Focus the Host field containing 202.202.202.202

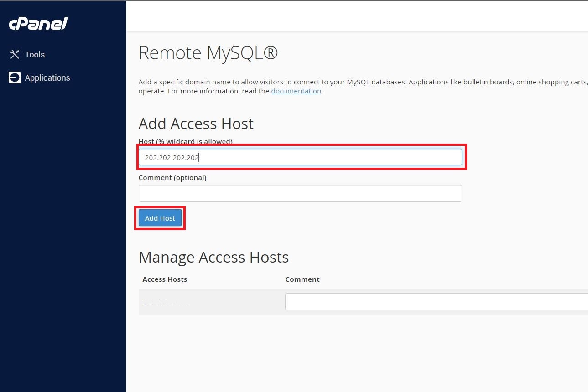(300, 157)
